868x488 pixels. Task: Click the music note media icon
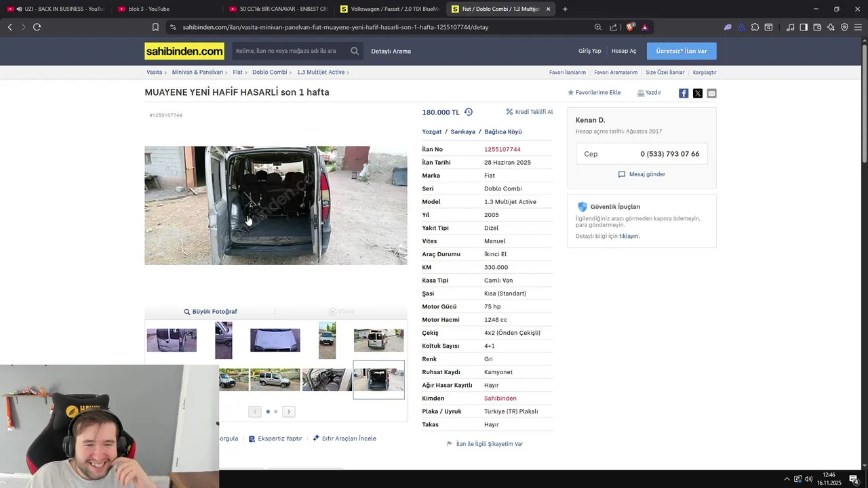[x=790, y=27]
